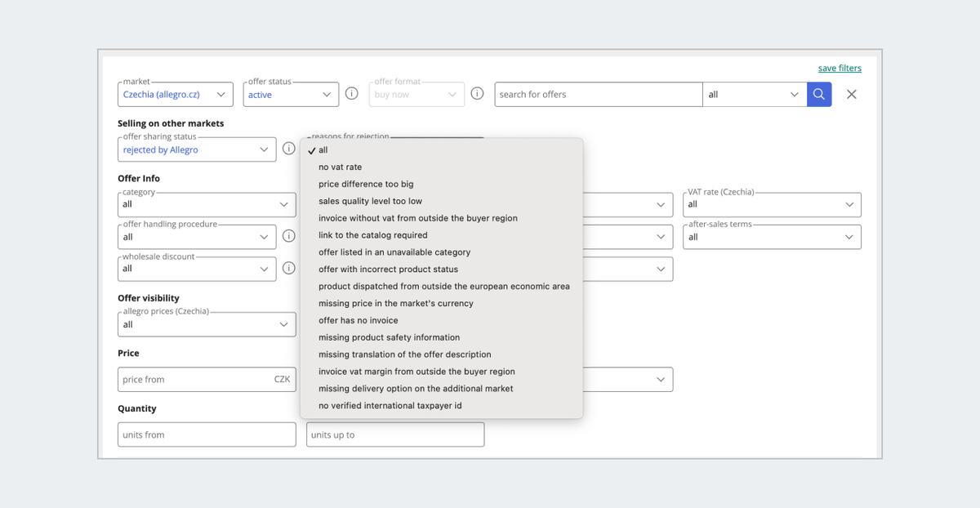
Task: Click the price from input field
Action: (x=196, y=380)
